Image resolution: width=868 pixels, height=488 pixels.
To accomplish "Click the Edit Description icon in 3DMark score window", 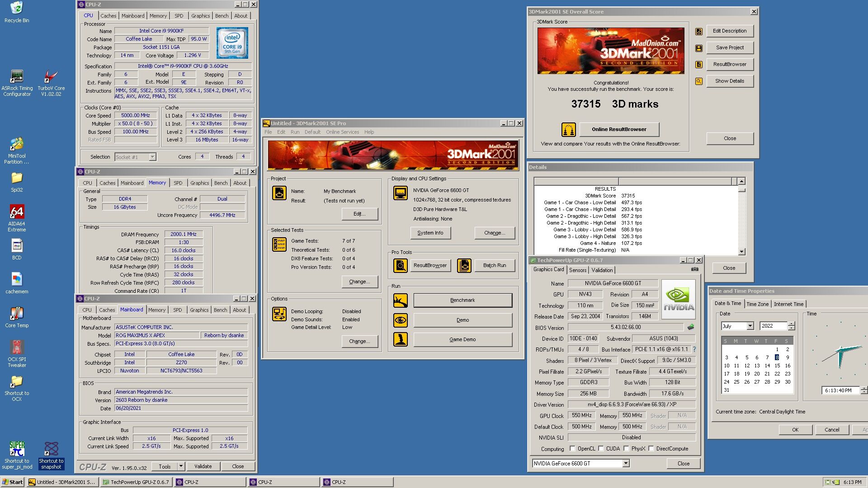I will click(699, 31).
